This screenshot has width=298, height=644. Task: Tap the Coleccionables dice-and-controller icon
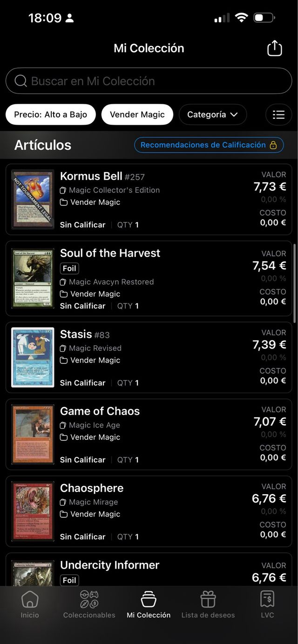coord(89,599)
